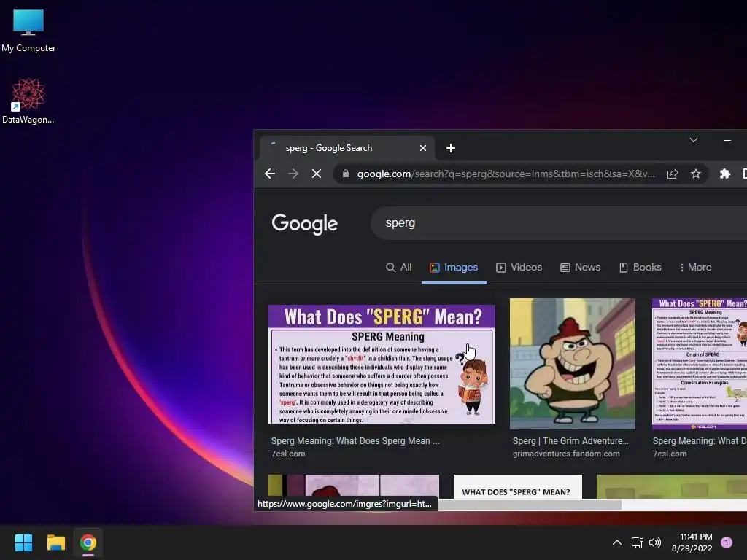Go back in Chrome browser
This screenshot has width=747, height=560.
(270, 174)
